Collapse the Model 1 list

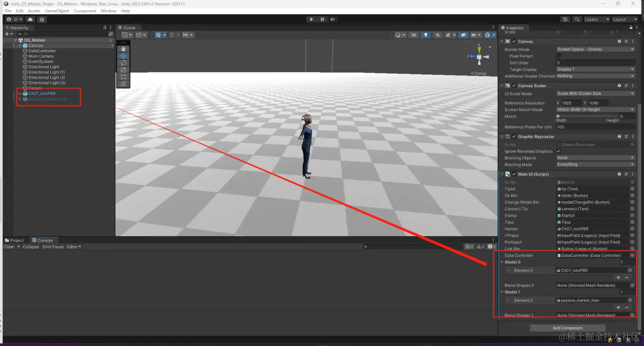pos(502,292)
